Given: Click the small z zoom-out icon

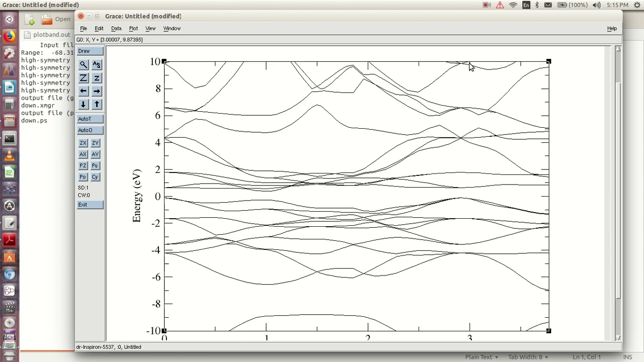Looking at the screenshot, I should [x=97, y=78].
